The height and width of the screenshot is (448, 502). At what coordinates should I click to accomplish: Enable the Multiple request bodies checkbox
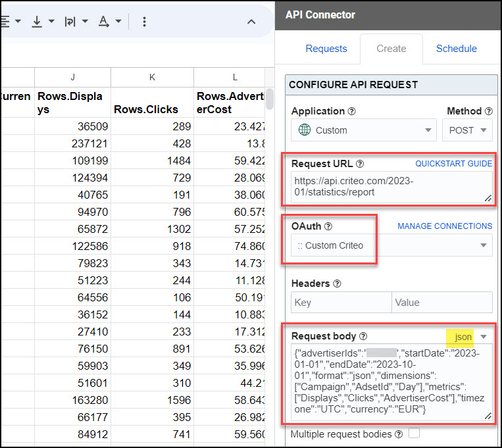tap(414, 433)
